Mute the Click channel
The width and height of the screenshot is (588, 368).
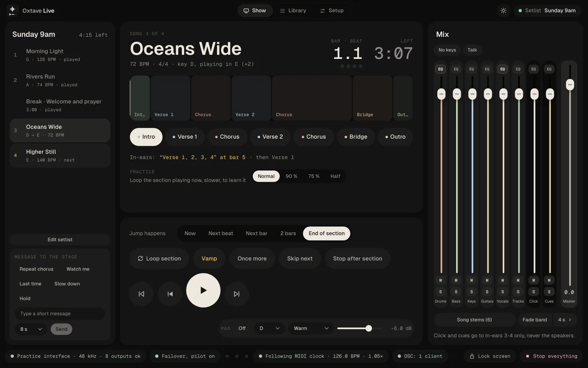pyautogui.click(x=534, y=280)
